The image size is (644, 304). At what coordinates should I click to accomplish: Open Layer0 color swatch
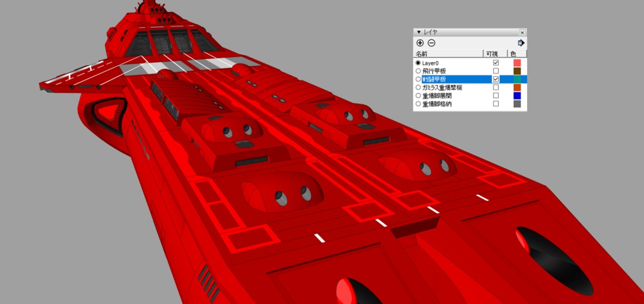517,63
